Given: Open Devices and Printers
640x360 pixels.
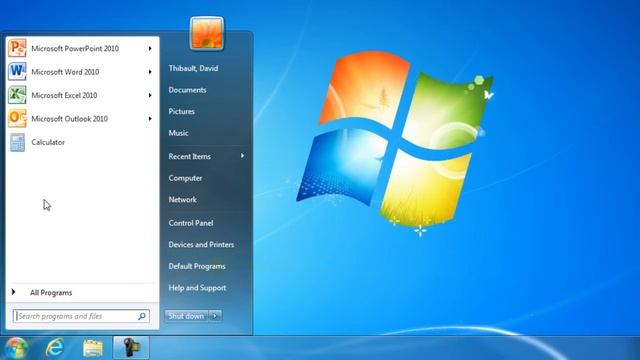Looking at the screenshot, I should [x=201, y=244].
